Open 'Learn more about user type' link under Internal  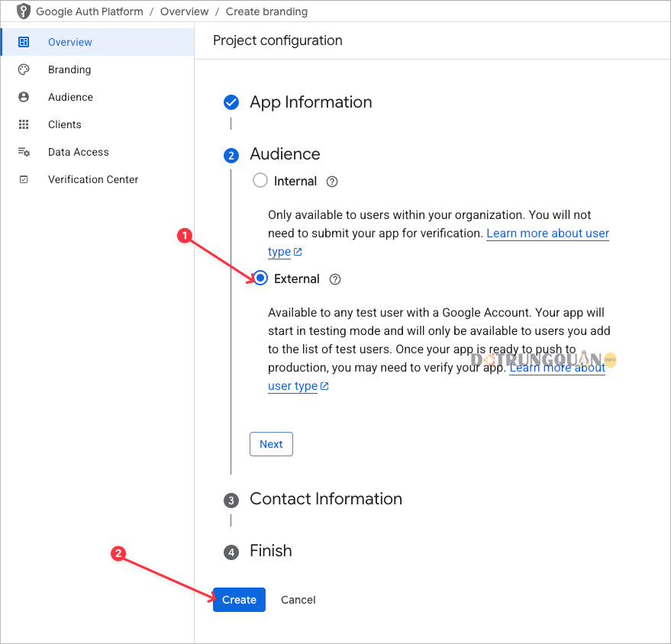pyautogui.click(x=547, y=233)
